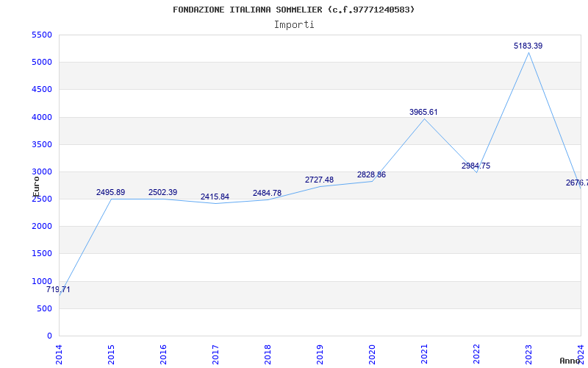Click the 2014 x-axis year label
The width and height of the screenshot is (588, 368).
[59, 355]
